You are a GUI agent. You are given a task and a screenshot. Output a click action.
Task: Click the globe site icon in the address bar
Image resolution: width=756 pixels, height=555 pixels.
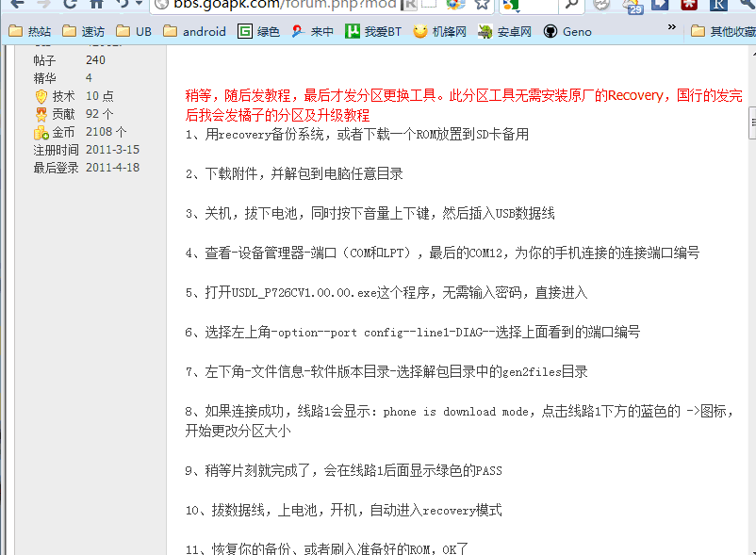[x=161, y=5]
